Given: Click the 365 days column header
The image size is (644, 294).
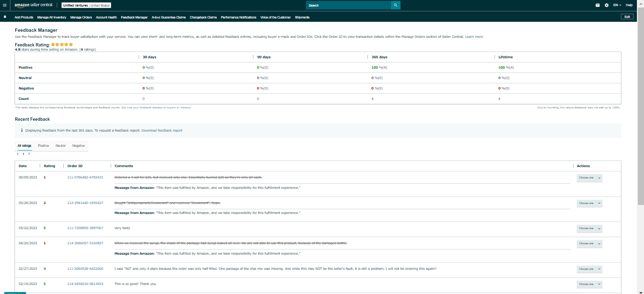Looking at the screenshot, I should click(x=380, y=57).
